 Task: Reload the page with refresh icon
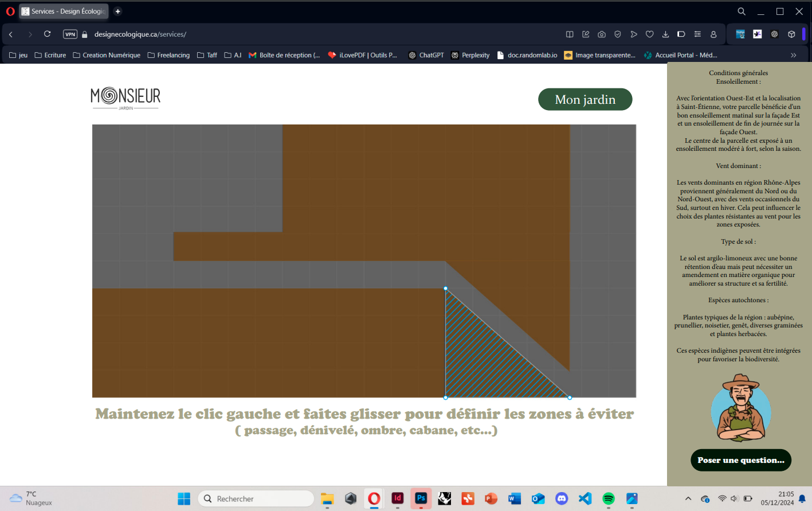tap(48, 34)
